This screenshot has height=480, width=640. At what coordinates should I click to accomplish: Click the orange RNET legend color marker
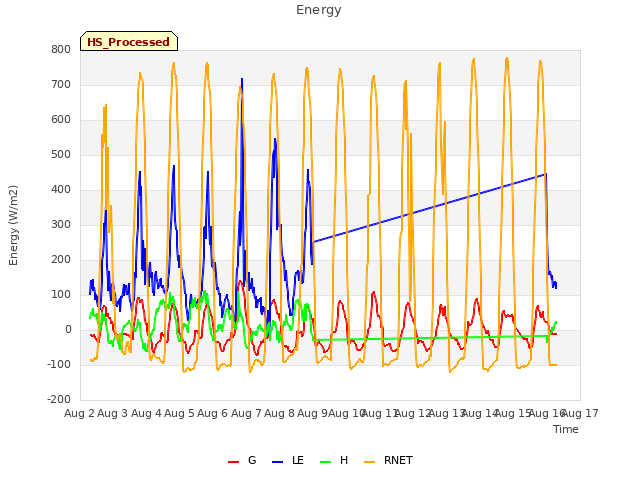pyautogui.click(x=369, y=462)
